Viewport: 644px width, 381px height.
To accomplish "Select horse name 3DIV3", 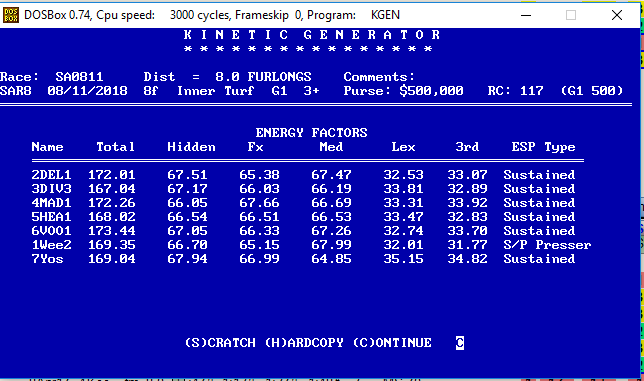I will 51,189.
